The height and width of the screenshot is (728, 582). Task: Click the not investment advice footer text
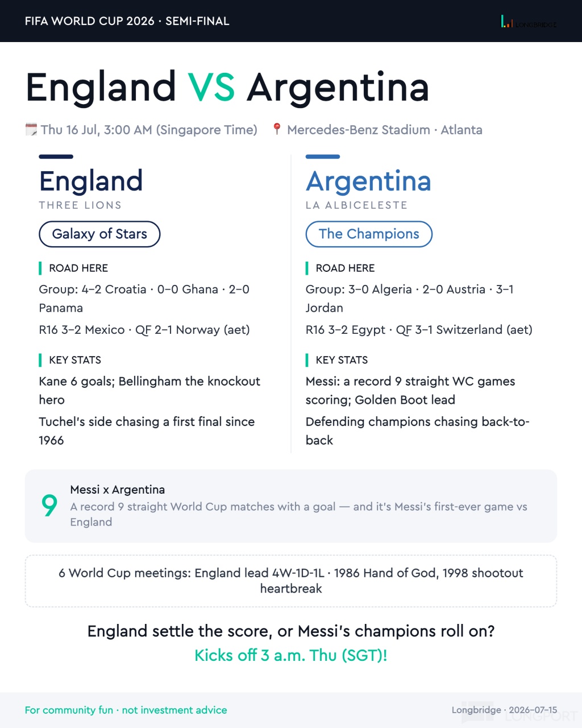(174, 710)
